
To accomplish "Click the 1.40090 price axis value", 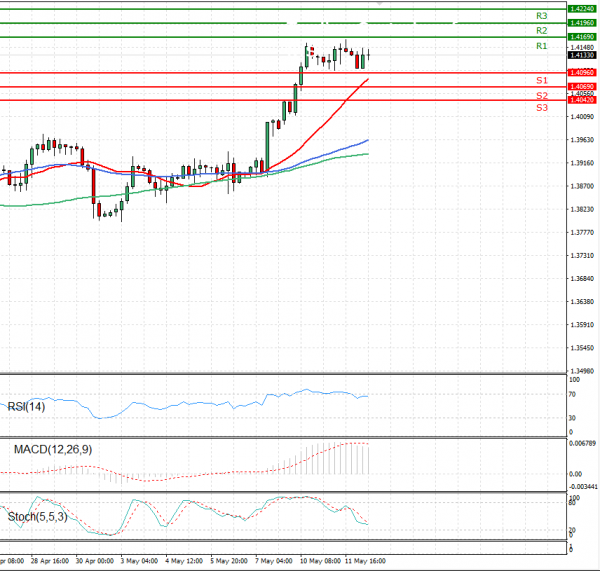I will [582, 117].
